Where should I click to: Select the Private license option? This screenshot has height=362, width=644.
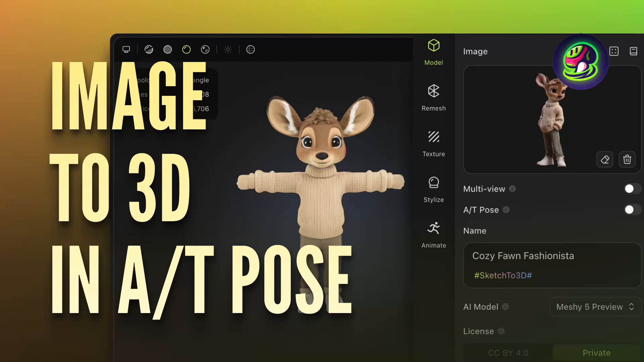pyautogui.click(x=596, y=353)
